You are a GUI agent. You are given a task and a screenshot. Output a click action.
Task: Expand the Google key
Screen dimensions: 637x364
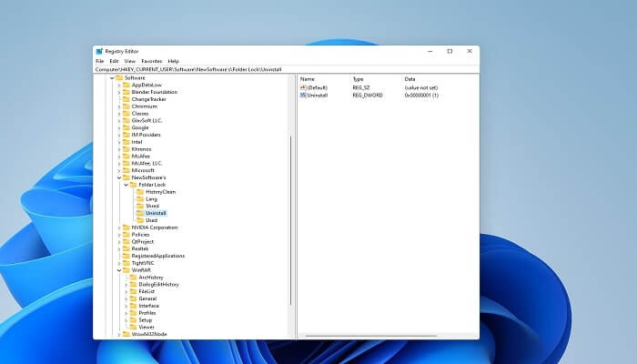(x=118, y=127)
